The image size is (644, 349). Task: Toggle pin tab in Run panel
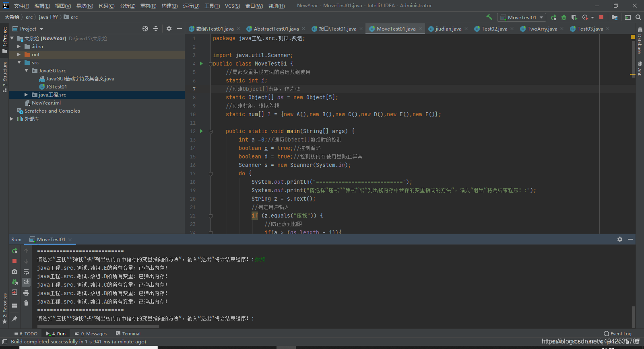click(x=14, y=319)
